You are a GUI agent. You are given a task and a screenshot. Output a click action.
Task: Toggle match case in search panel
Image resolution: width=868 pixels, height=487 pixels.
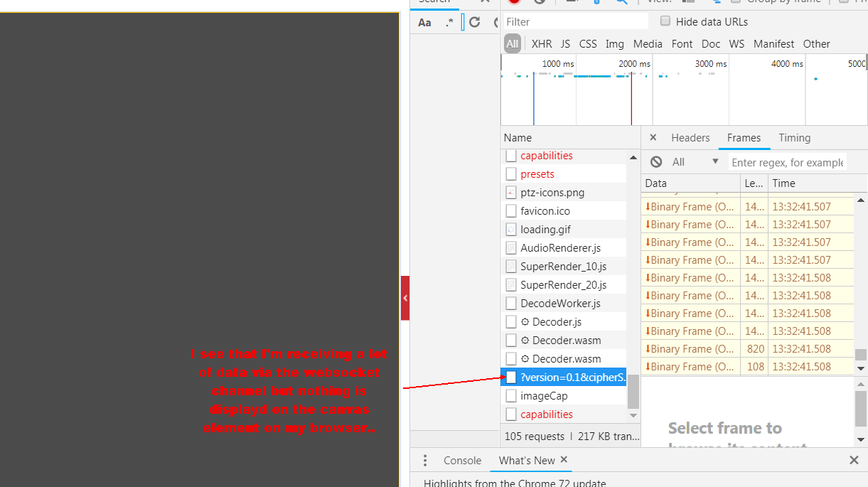424,23
